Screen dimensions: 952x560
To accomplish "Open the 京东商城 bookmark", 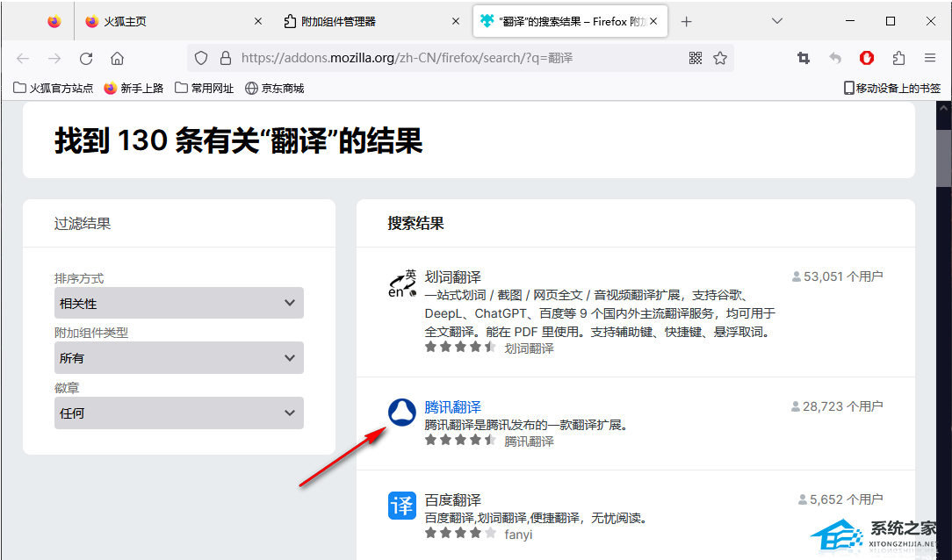I will 274,89.
